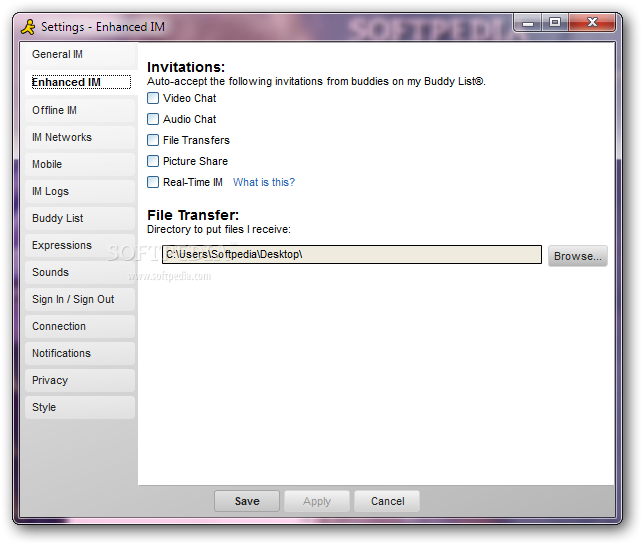643x545 pixels.
Task: Click the Save button
Action: pyautogui.click(x=247, y=501)
